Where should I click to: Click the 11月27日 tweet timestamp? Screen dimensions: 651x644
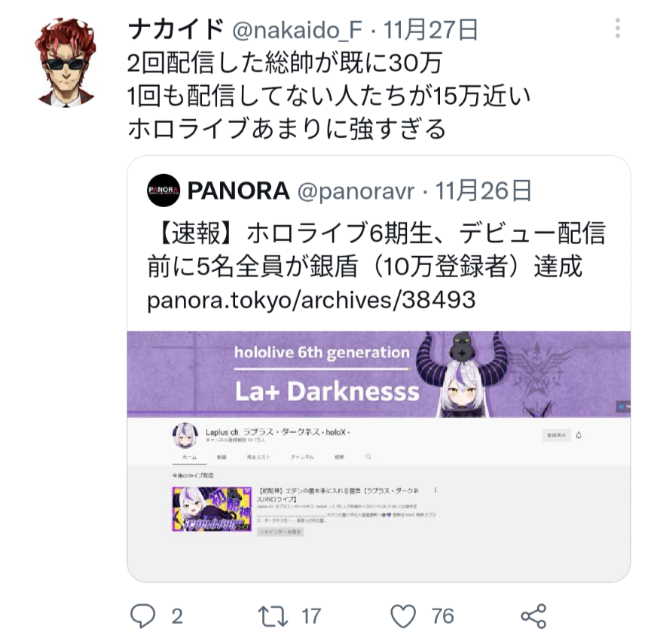pos(430,30)
